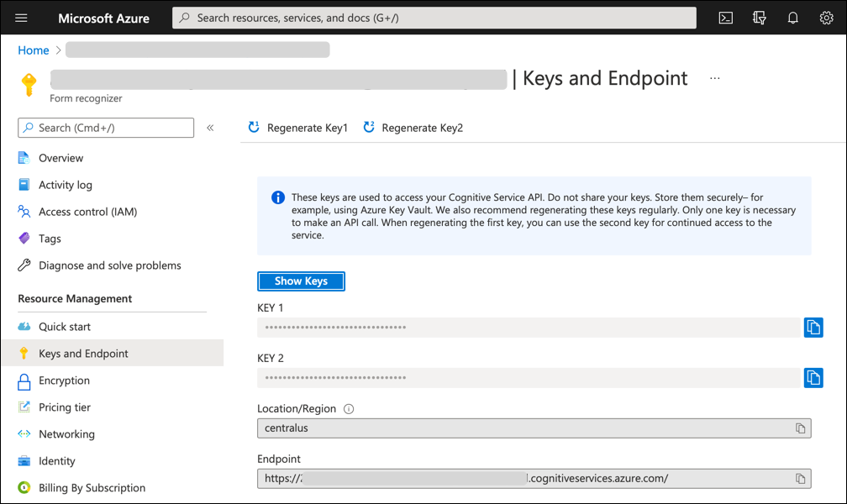Click the purple Tags icon
The width and height of the screenshot is (847, 504).
24,239
